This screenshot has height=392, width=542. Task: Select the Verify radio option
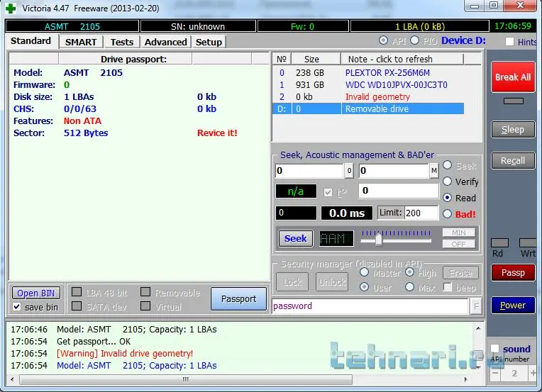coord(448,182)
